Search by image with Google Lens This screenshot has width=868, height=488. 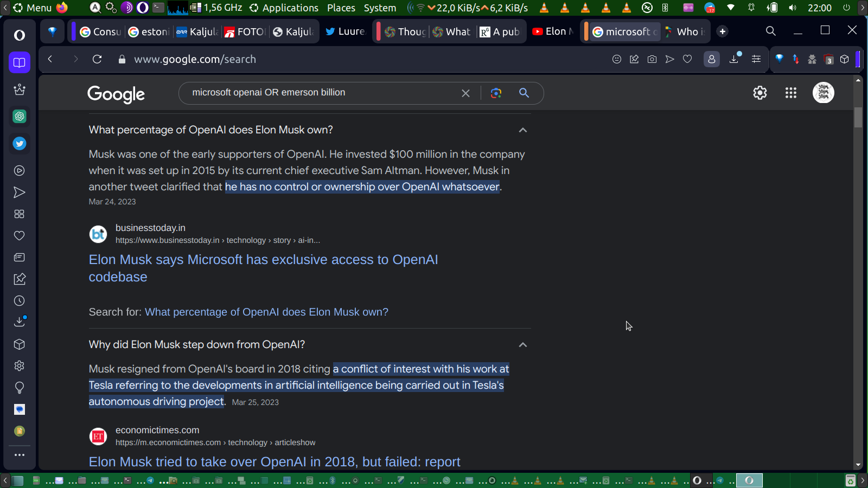[496, 93]
